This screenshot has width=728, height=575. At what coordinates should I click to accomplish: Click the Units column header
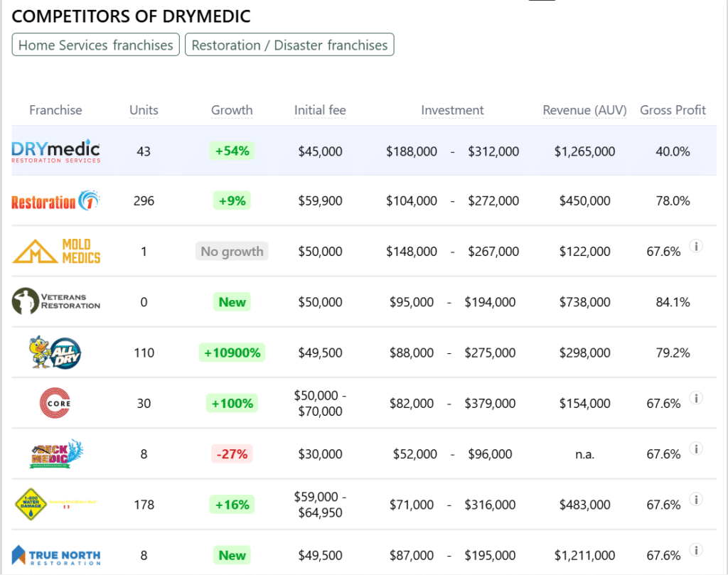(144, 110)
